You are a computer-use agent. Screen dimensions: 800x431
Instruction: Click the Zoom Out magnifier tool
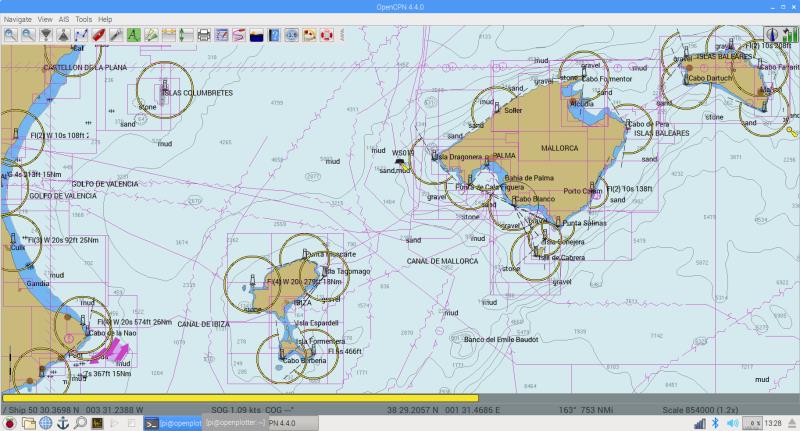[x=27, y=35]
